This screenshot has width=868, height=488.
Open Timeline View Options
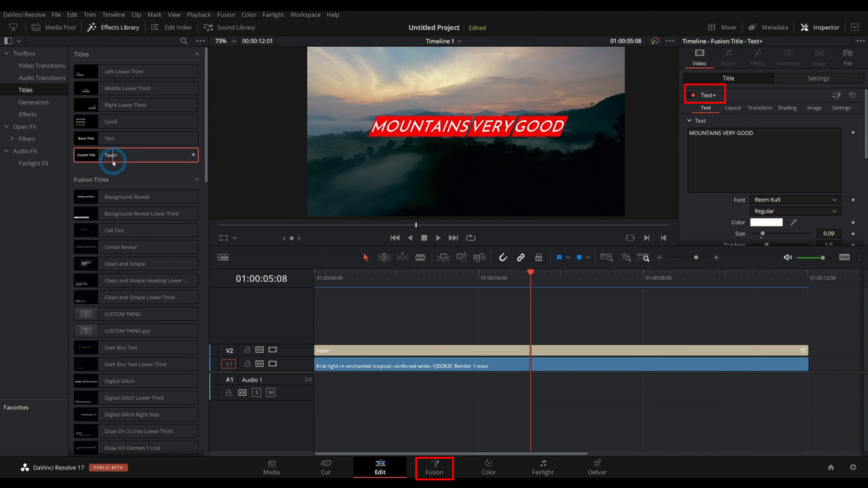[223, 257]
